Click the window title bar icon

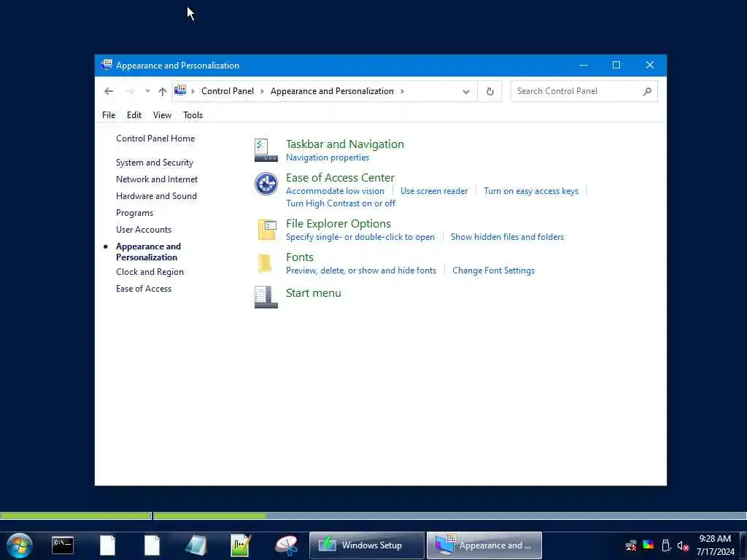pyautogui.click(x=107, y=65)
